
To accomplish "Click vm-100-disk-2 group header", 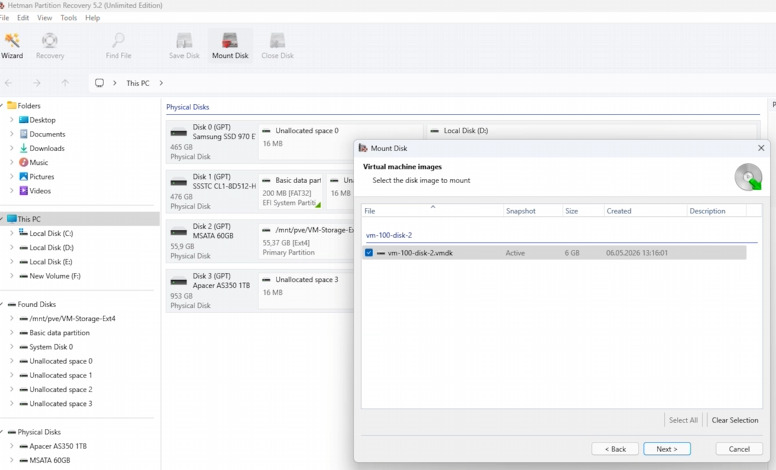I will coord(389,235).
